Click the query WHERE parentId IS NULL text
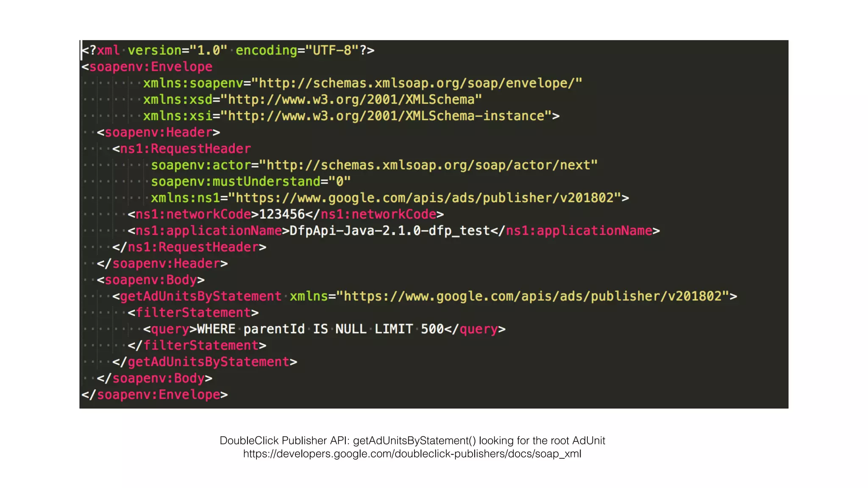Screen dimensions: 868x488 click(x=320, y=329)
